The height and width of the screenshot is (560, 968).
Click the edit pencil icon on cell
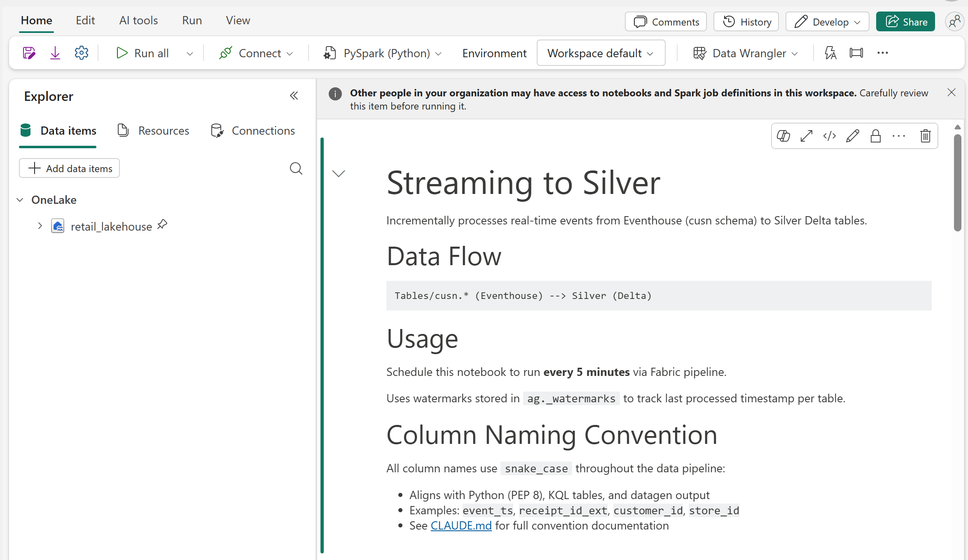[x=853, y=136]
